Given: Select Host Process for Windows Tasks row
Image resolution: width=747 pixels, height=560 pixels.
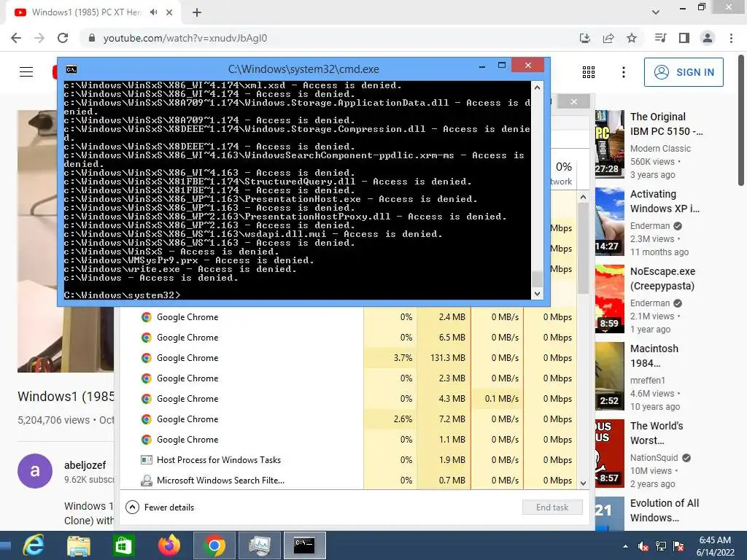Looking at the screenshot, I should pos(348,460).
